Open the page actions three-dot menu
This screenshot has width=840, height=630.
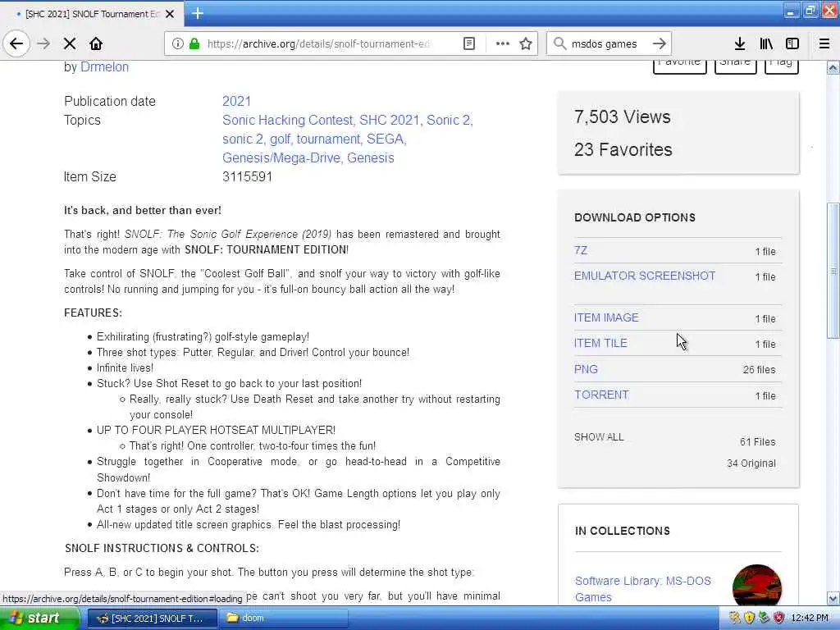pos(503,43)
